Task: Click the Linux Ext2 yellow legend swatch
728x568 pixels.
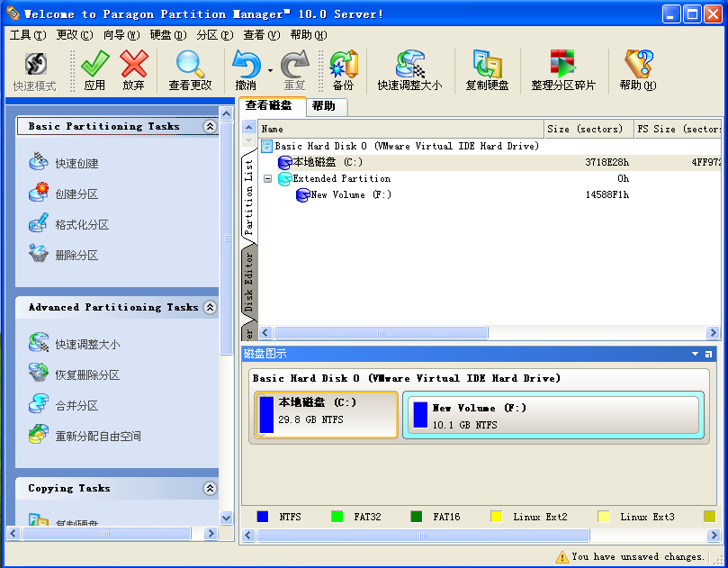Action: 497,517
